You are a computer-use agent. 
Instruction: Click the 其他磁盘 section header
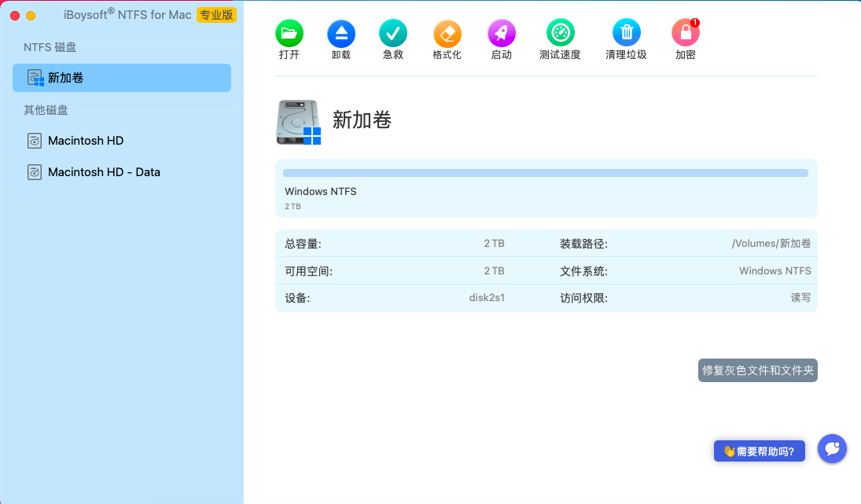pyautogui.click(x=46, y=110)
